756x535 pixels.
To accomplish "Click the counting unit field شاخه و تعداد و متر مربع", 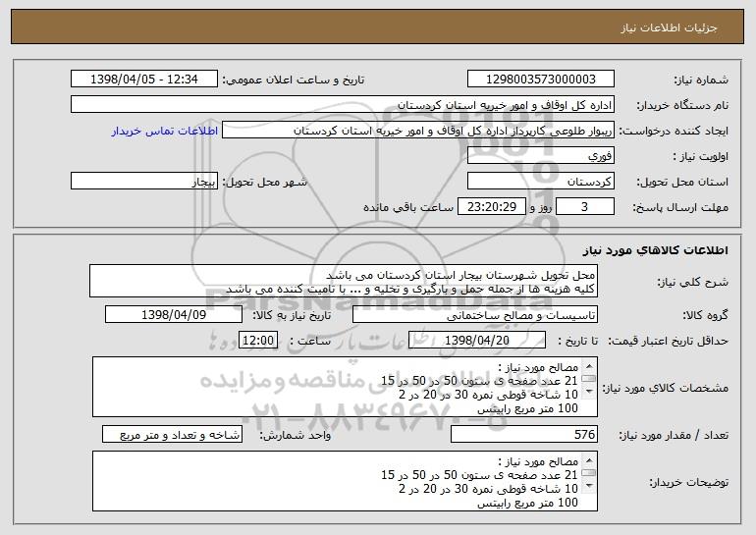I will [172, 434].
